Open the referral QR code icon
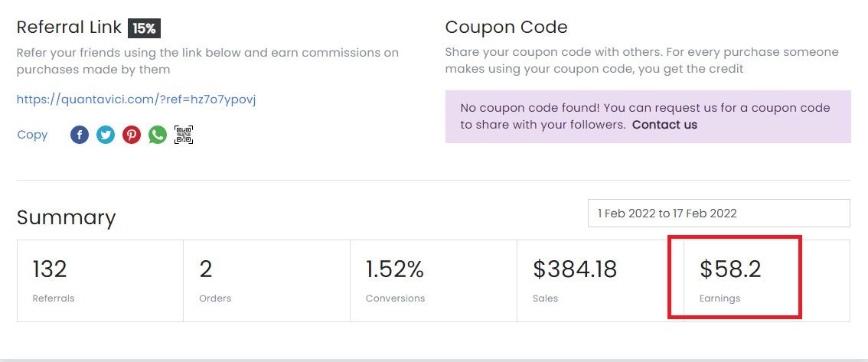868x362 pixels. (184, 135)
